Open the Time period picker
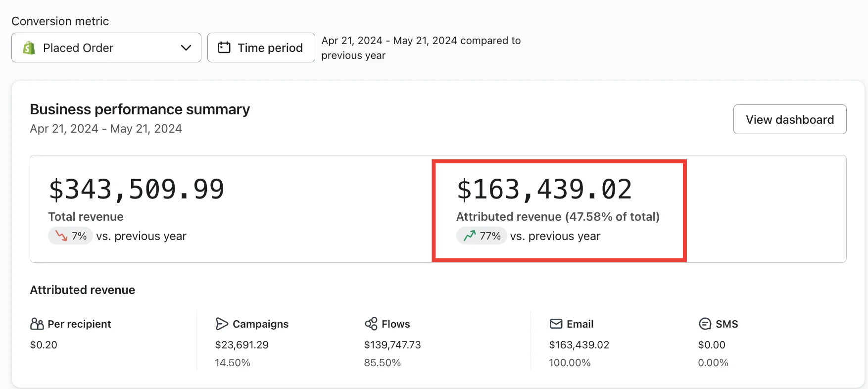Viewport: 868px width, 389px height. click(261, 48)
